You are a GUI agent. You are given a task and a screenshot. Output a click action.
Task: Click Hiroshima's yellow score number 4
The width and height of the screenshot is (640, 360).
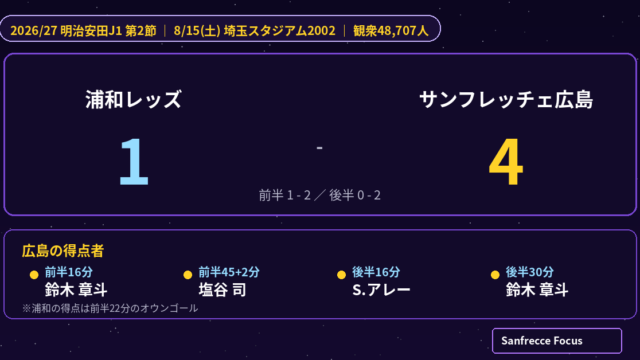pos(506,162)
